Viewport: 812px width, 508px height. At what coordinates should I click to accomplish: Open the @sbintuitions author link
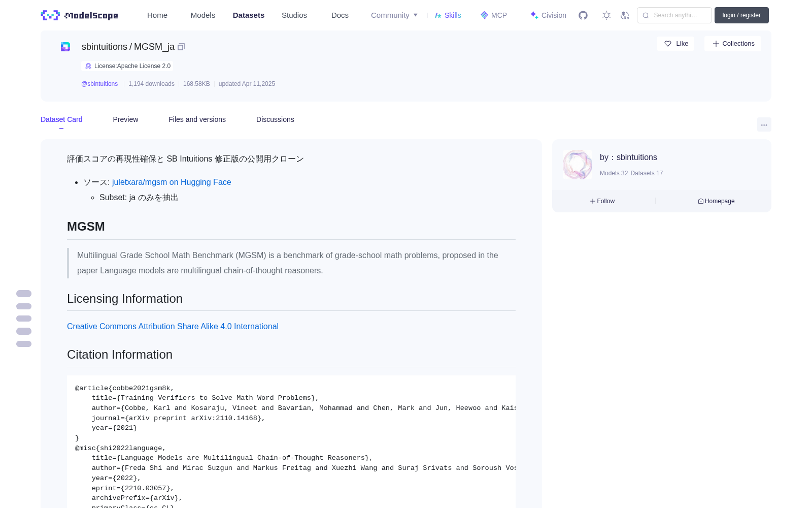[99, 84]
